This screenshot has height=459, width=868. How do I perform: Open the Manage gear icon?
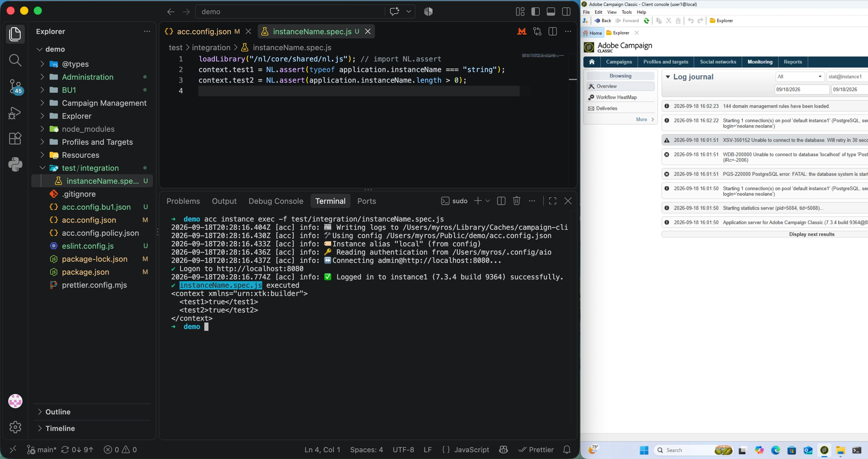tap(15, 427)
